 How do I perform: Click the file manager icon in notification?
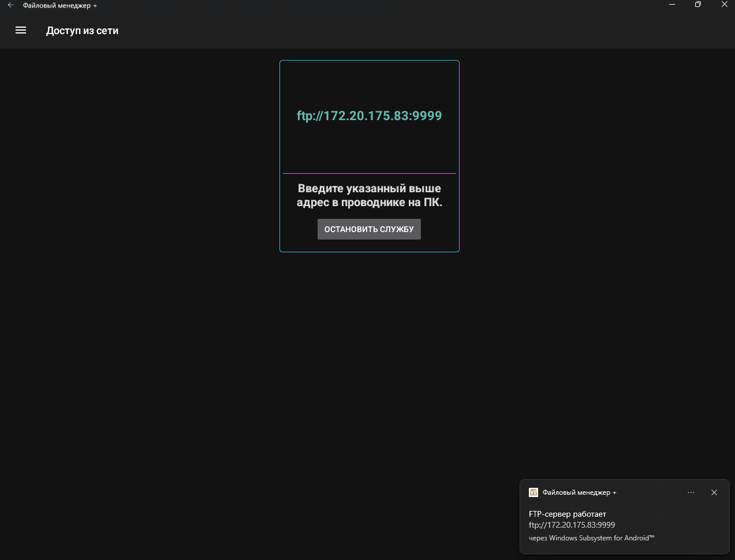(533, 492)
